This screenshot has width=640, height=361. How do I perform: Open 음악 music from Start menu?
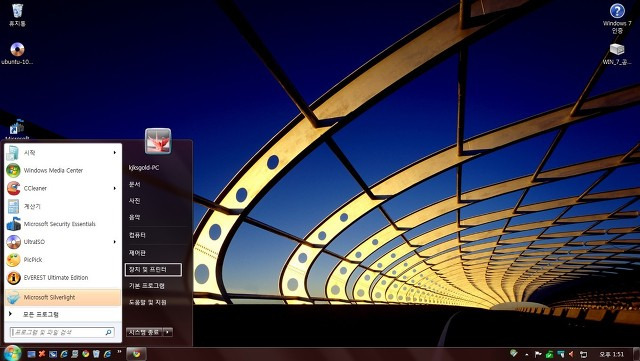[135, 217]
